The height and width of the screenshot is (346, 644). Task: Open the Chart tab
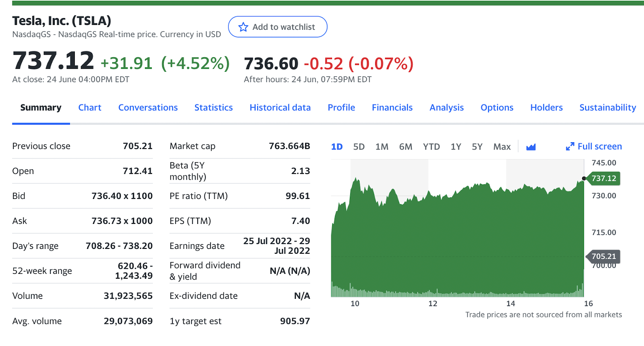90,108
